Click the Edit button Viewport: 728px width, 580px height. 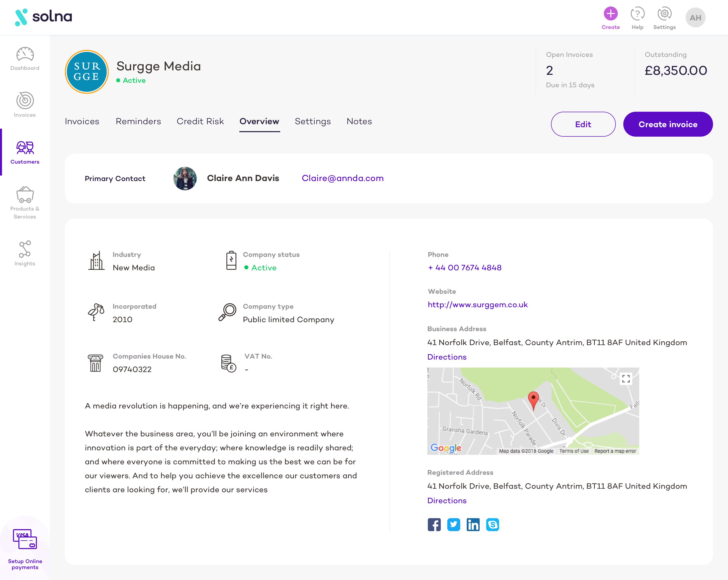click(583, 124)
